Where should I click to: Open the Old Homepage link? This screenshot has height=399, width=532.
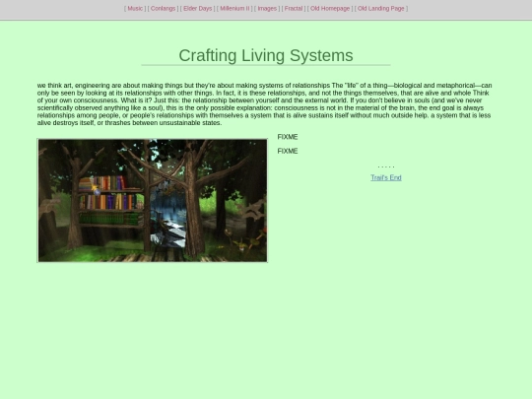330,9
